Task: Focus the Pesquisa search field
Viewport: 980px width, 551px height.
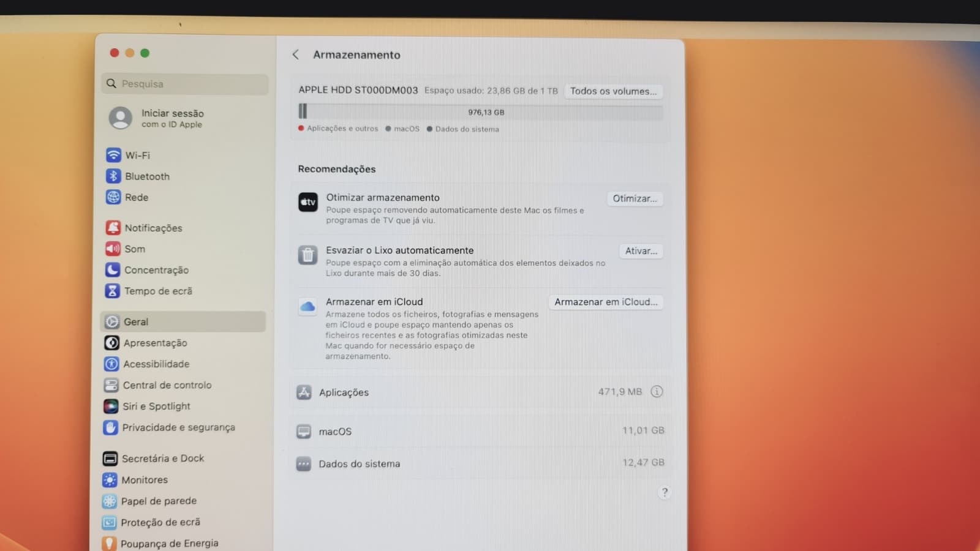Action: (185, 84)
